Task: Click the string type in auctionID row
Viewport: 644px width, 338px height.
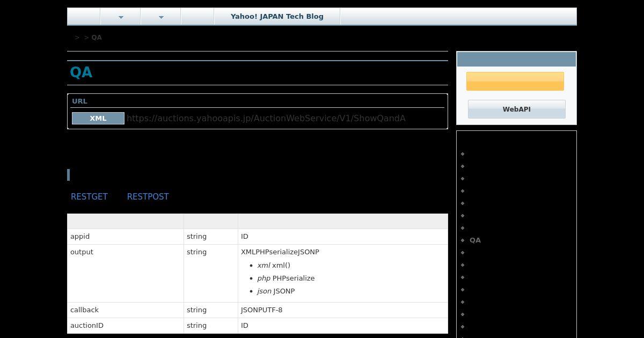Action: (196, 326)
